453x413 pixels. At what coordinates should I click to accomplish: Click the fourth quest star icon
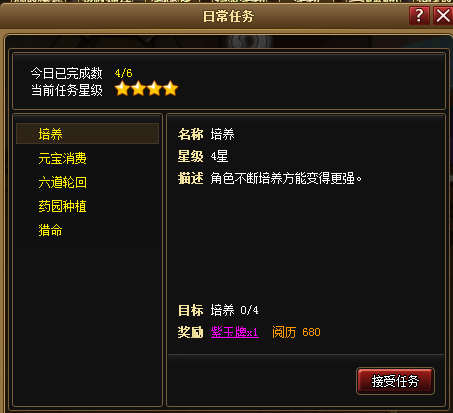pos(170,89)
